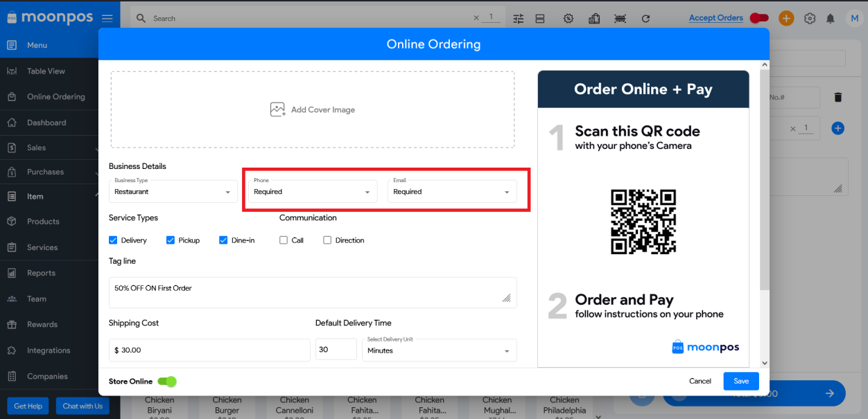This screenshot has width=868, height=419.
Task: Go to Reports in the sidebar
Action: 41,273
